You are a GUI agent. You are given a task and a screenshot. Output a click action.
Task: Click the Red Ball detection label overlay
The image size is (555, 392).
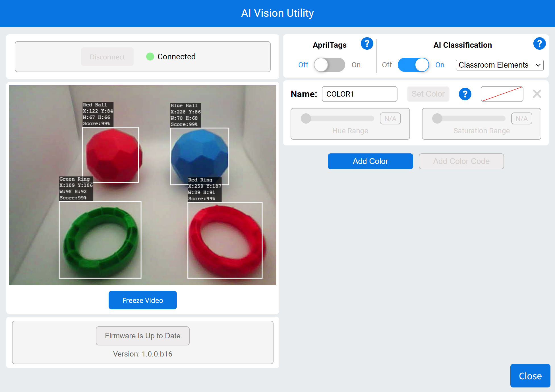click(x=98, y=114)
